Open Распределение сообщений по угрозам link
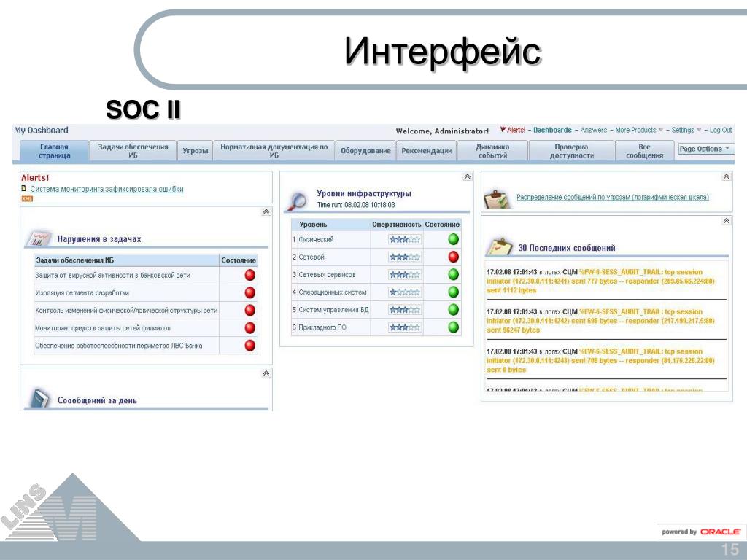Image resolution: width=747 pixels, height=560 pixels. coord(613,197)
